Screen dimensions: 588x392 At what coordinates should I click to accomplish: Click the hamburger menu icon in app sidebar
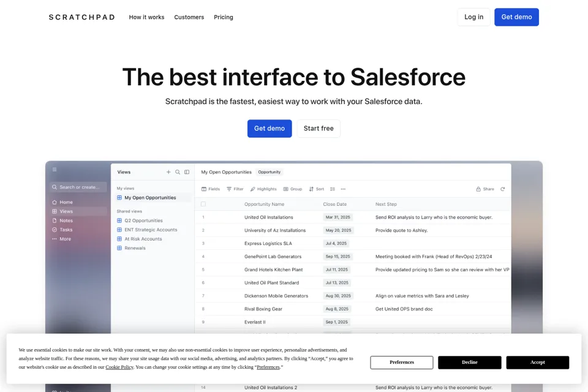click(x=55, y=170)
